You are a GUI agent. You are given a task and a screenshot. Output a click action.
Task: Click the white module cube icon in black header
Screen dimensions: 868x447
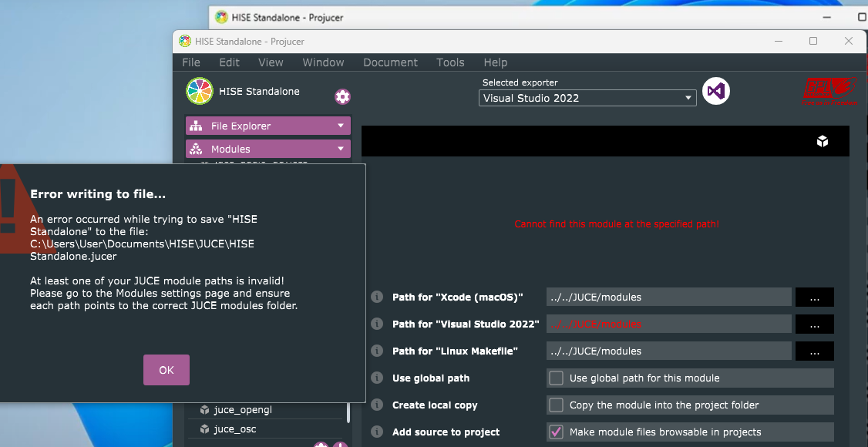pyautogui.click(x=823, y=141)
